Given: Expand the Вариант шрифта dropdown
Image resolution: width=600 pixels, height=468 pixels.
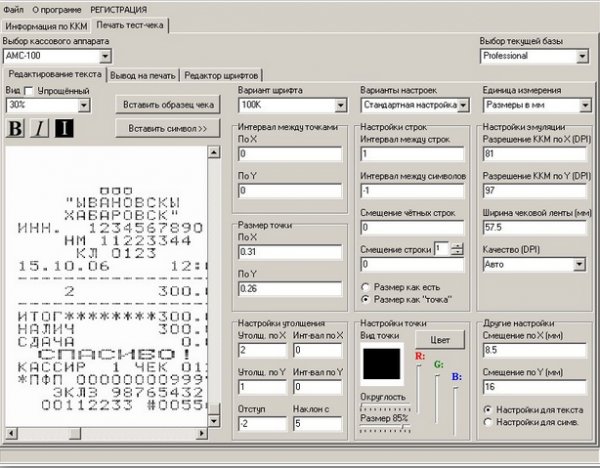Looking at the screenshot, I should click(x=340, y=104).
